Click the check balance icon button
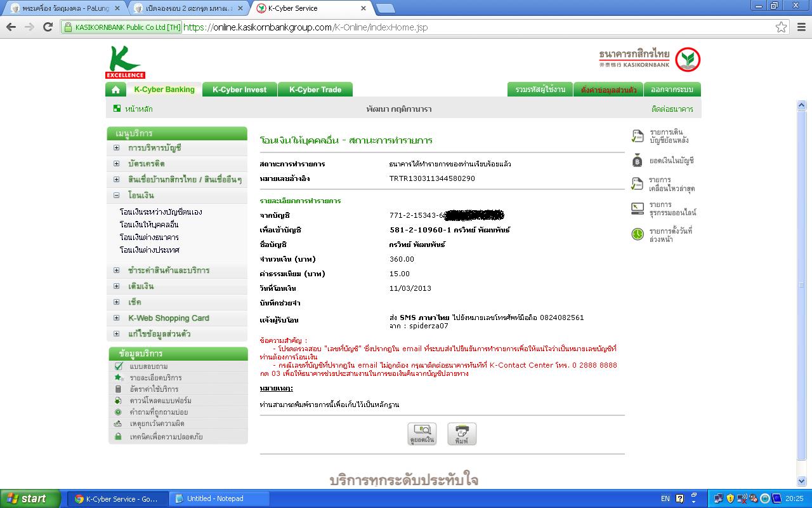 point(422,434)
